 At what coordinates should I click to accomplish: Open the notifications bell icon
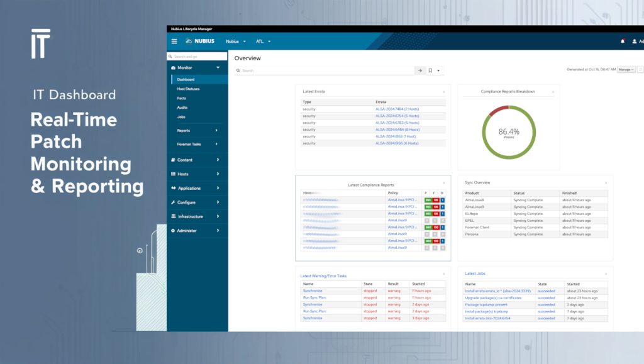point(623,41)
